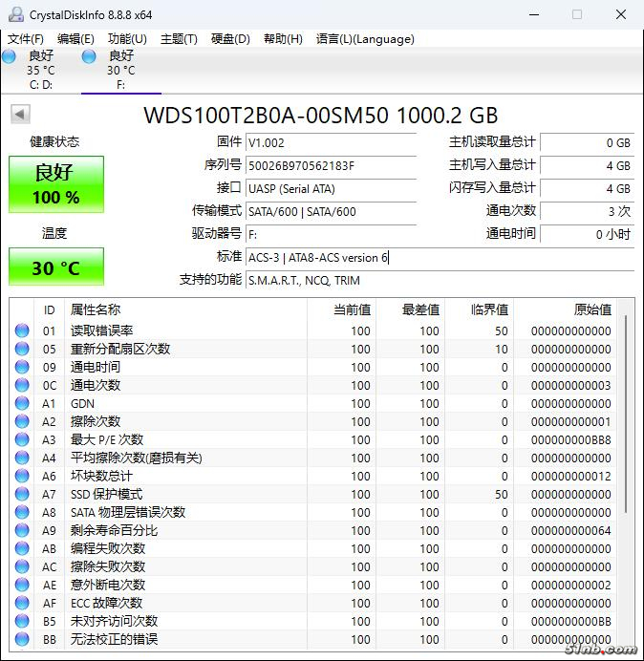Click status orb for attribute A7 SSD 保护模式
The height and width of the screenshot is (661, 644).
click(x=22, y=494)
